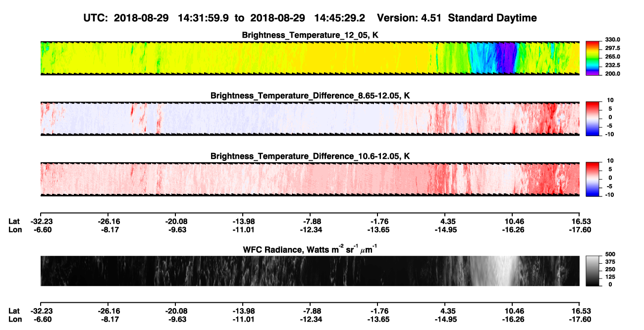The height and width of the screenshot is (330, 644).
Task: Click the grayscale WFC Radiance image strip
Action: (x=310, y=271)
